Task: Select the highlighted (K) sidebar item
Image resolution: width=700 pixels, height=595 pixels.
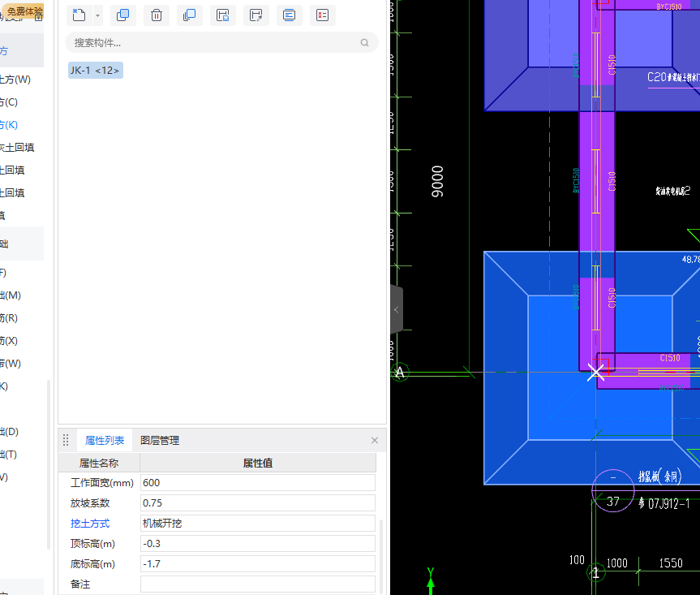Action: [x=9, y=125]
